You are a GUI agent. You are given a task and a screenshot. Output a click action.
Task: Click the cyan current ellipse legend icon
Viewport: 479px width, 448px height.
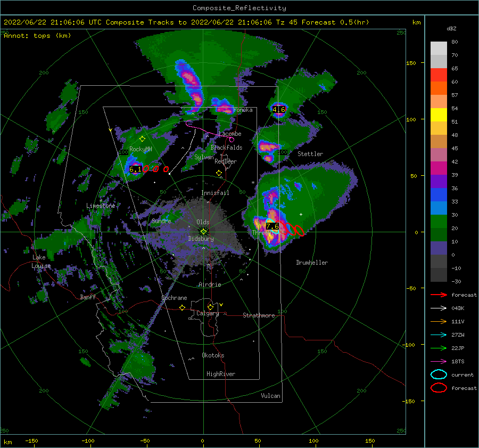(x=439, y=374)
